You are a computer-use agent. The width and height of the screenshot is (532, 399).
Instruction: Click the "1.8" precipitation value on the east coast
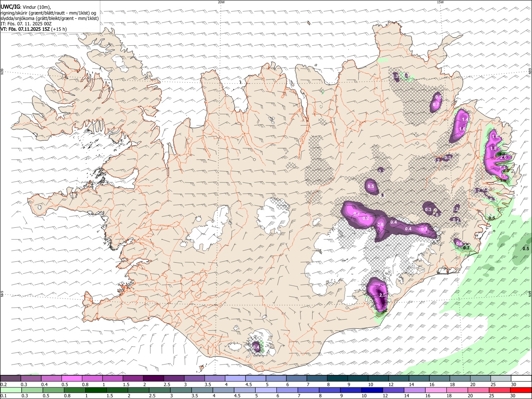coord(493,148)
